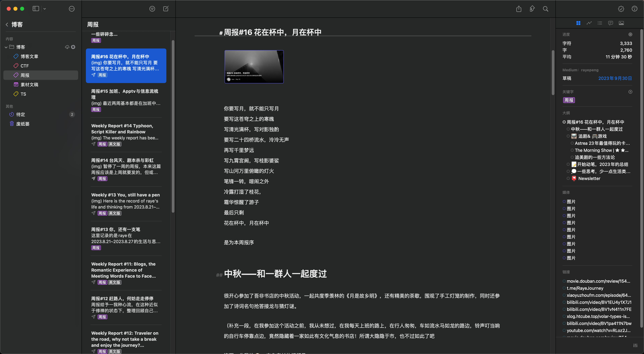The image size is (644, 354).
Task: Enable revision mode via badge-check icon
Action: click(x=621, y=9)
